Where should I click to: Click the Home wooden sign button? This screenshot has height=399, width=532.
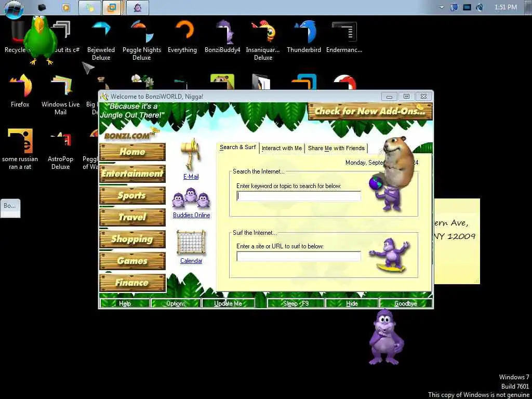click(x=132, y=152)
